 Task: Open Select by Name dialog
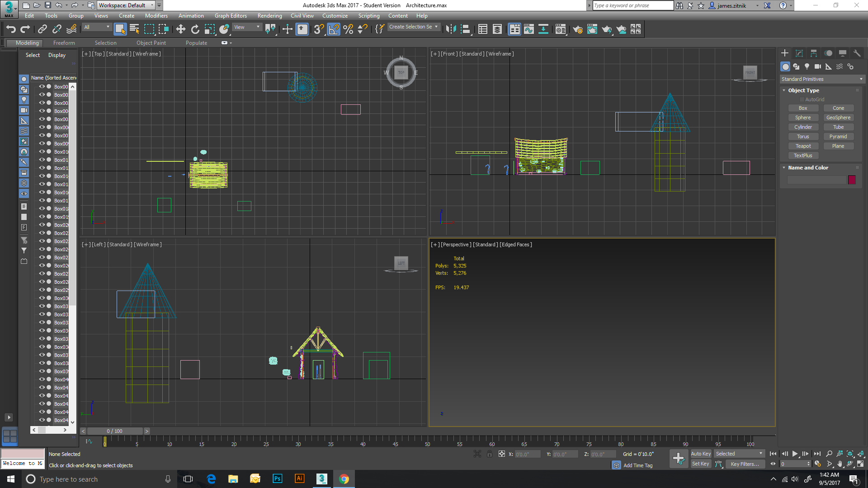click(135, 29)
